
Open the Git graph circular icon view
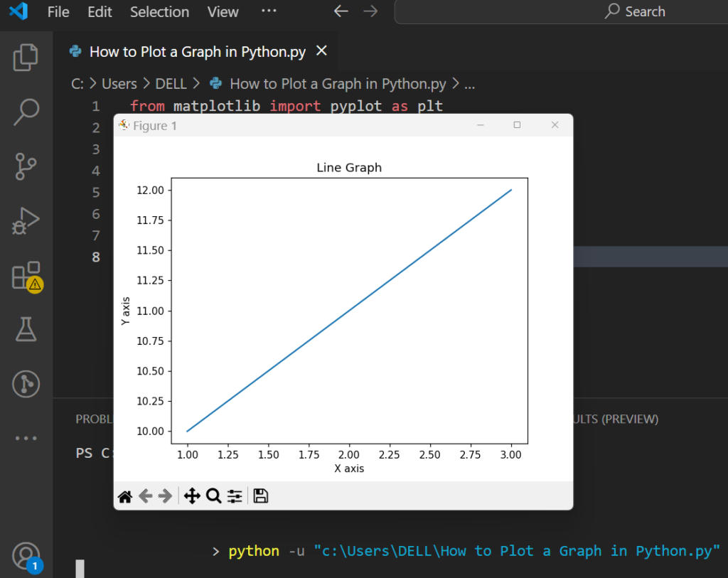[26, 384]
